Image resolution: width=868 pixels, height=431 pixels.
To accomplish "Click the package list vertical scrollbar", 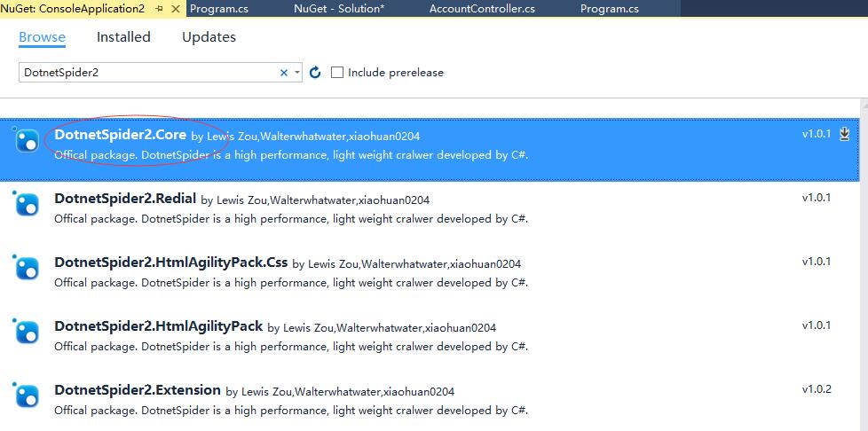I will click(864, 264).
